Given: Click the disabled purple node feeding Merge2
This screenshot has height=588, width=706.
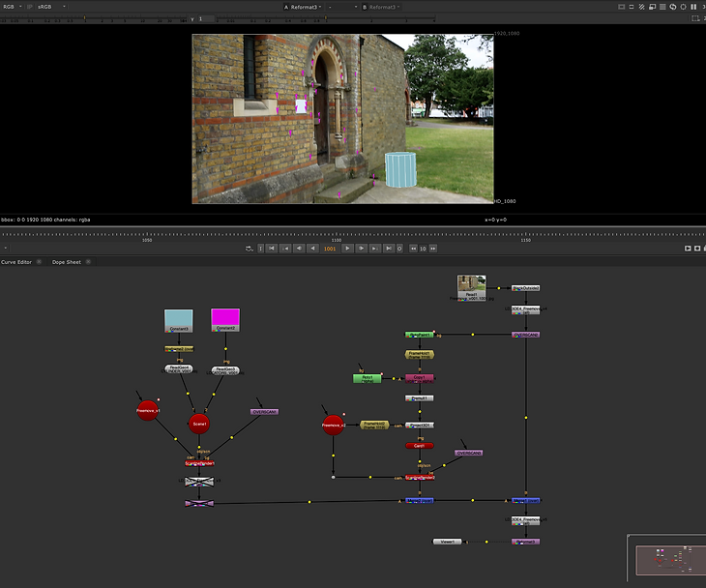Looking at the screenshot, I should tap(199, 503).
